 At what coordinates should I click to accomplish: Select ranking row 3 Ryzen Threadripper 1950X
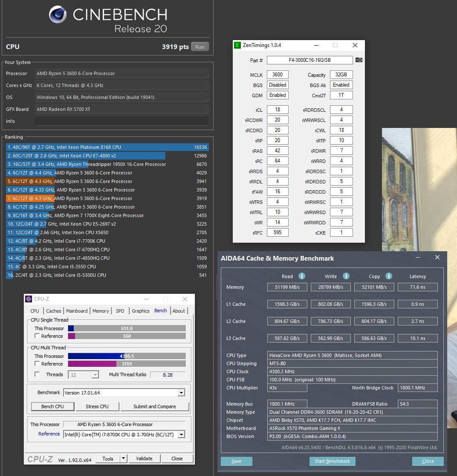[x=107, y=164]
